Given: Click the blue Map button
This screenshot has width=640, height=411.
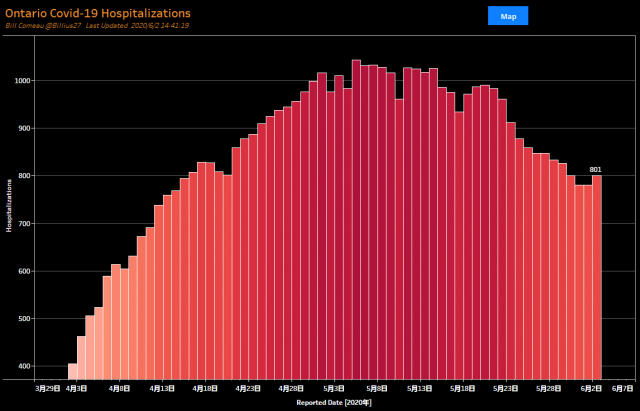Looking at the screenshot, I should coord(508,16).
